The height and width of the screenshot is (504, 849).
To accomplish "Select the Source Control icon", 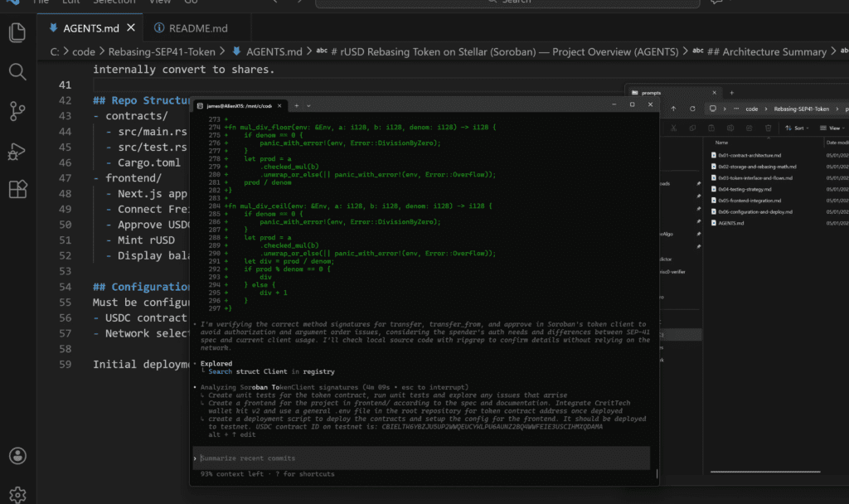I will coord(17,110).
